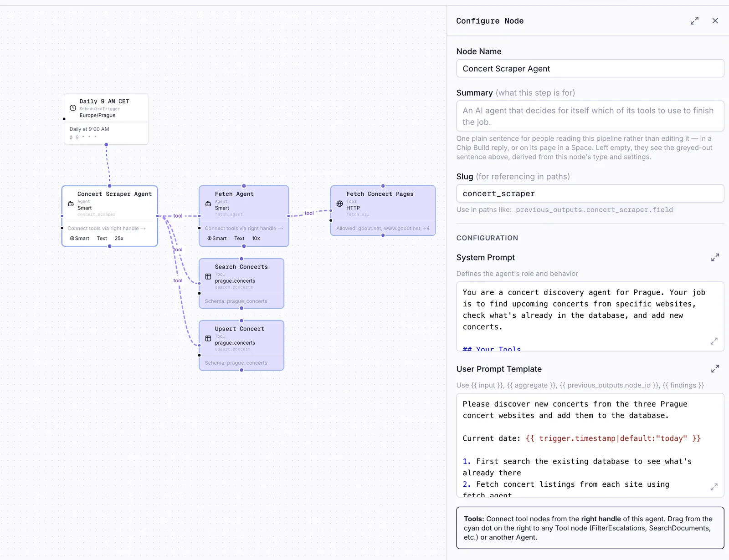Expand the System Prompt editor

715,257
